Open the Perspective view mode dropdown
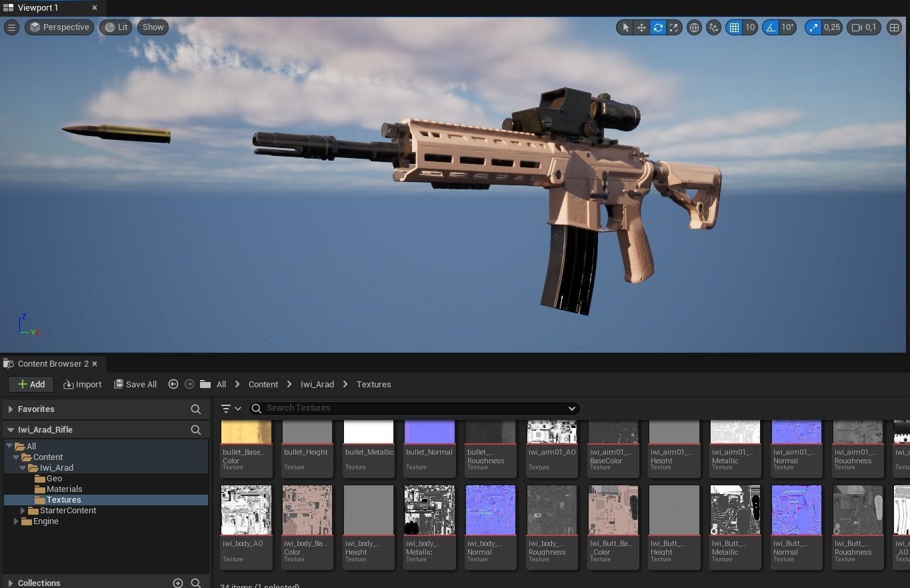 pyautogui.click(x=59, y=27)
